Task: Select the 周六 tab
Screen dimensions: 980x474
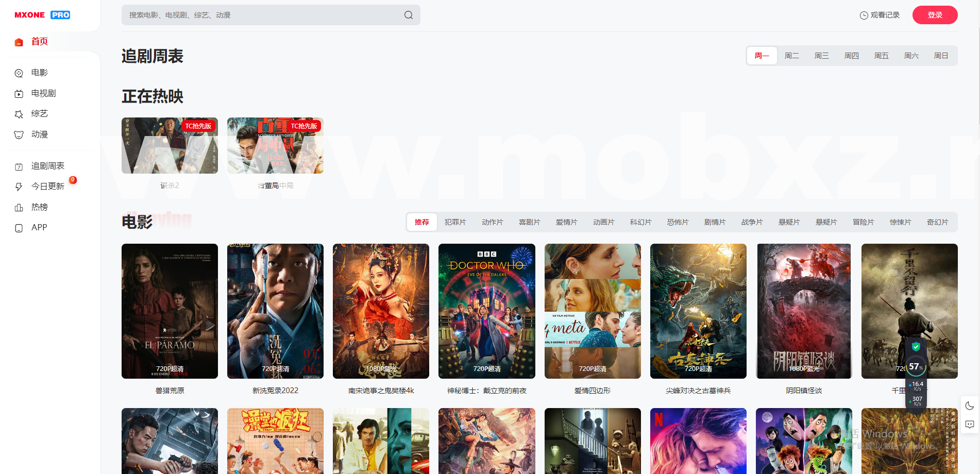Action: click(x=911, y=56)
